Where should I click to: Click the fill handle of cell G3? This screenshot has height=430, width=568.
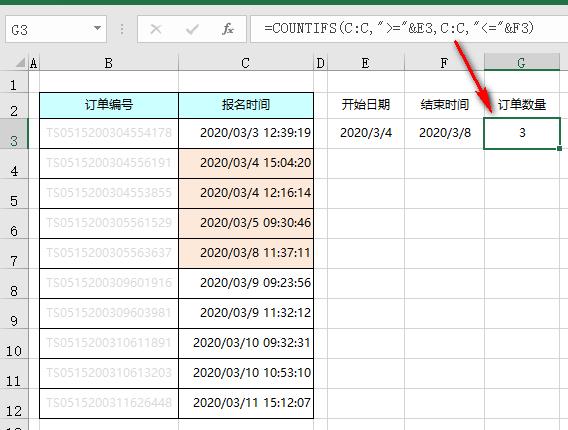pyautogui.click(x=560, y=149)
